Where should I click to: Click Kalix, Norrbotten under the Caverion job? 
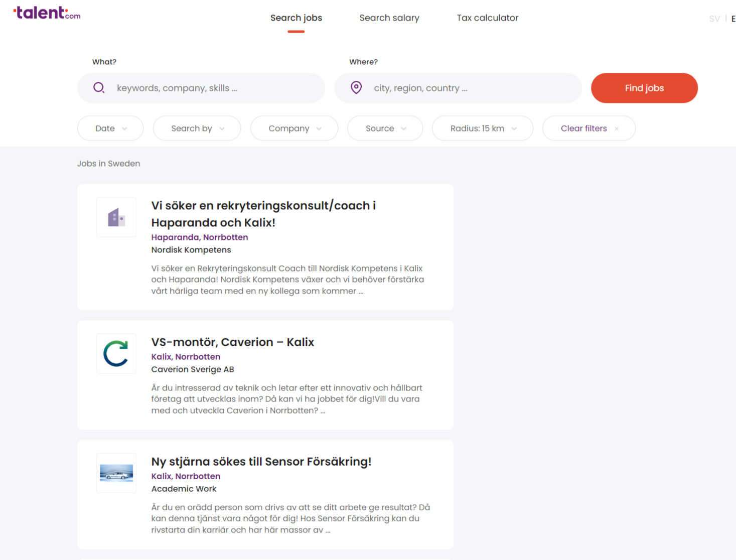tap(186, 357)
